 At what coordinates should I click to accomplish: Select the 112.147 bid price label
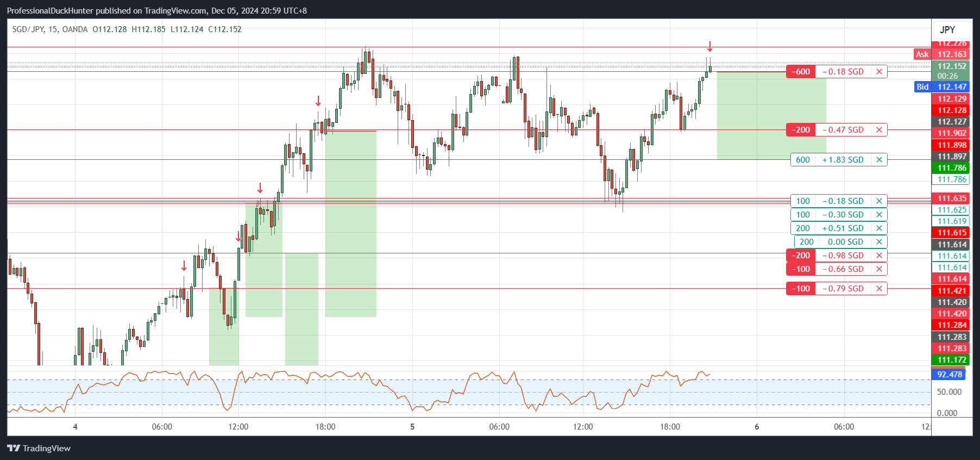[x=952, y=87]
